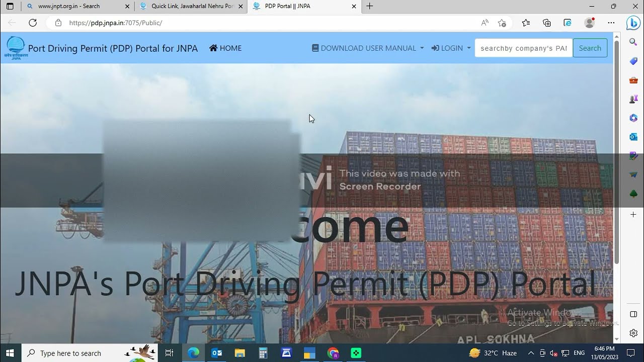Open the clock showing 6:46 PM
The height and width of the screenshot is (362, 644).
pos(604,353)
